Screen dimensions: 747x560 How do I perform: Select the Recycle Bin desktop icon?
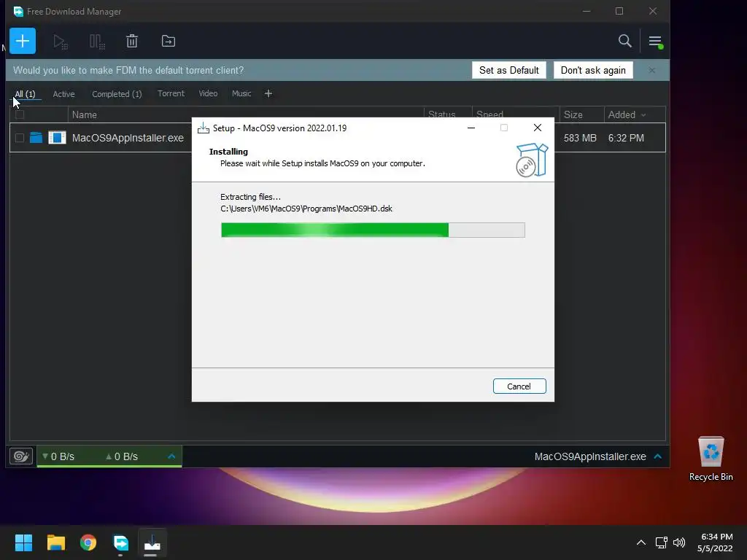pyautogui.click(x=711, y=459)
